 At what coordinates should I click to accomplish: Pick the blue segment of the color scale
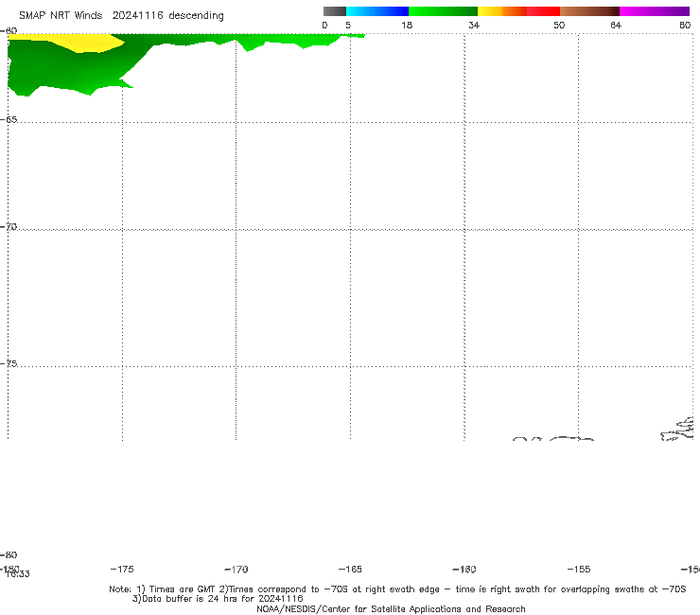click(377, 11)
